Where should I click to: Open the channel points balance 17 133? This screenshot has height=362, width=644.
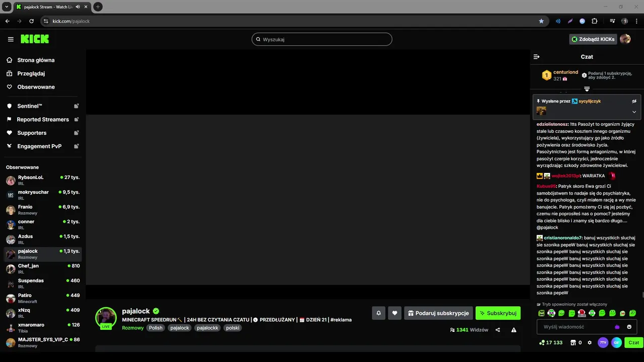pyautogui.click(x=550, y=342)
